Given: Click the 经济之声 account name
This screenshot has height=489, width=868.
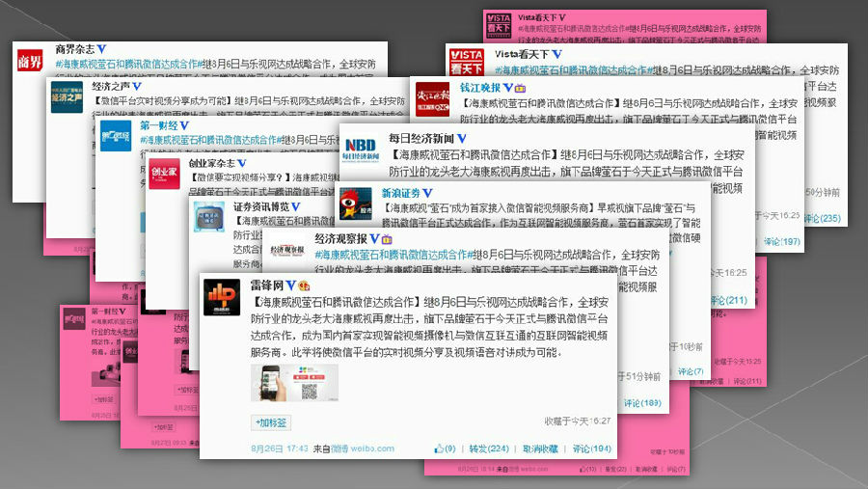Looking at the screenshot, I should click(x=111, y=86).
